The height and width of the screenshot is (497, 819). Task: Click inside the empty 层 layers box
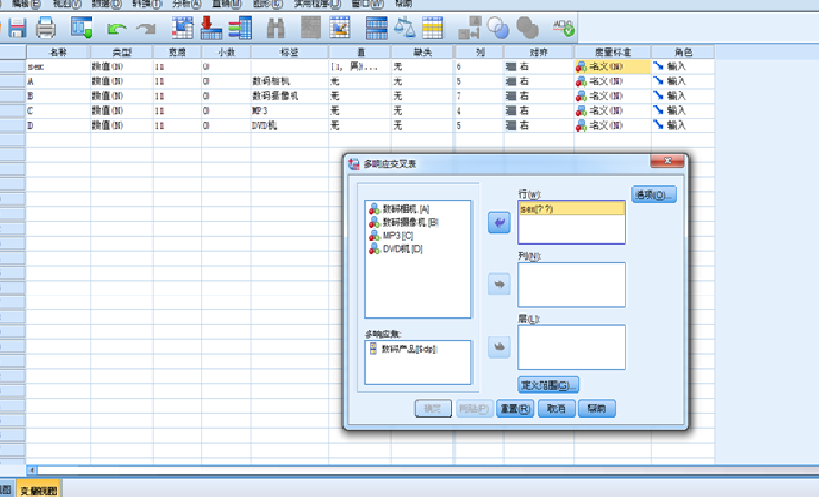571,347
